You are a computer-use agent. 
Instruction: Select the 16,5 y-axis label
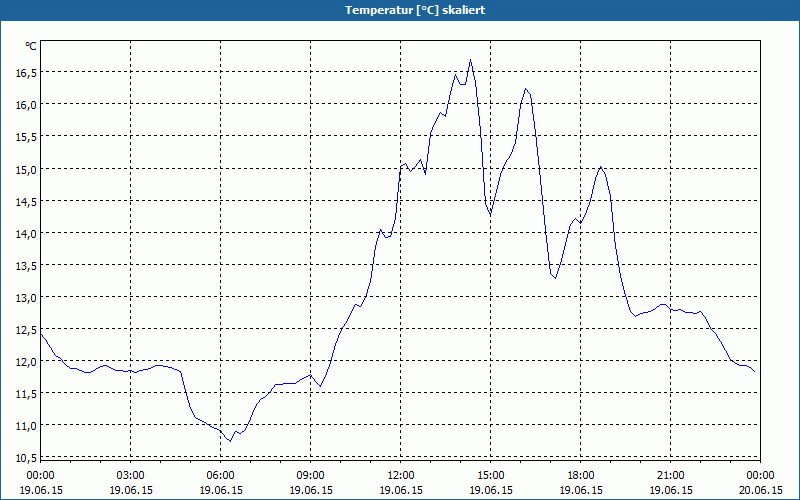27,73
